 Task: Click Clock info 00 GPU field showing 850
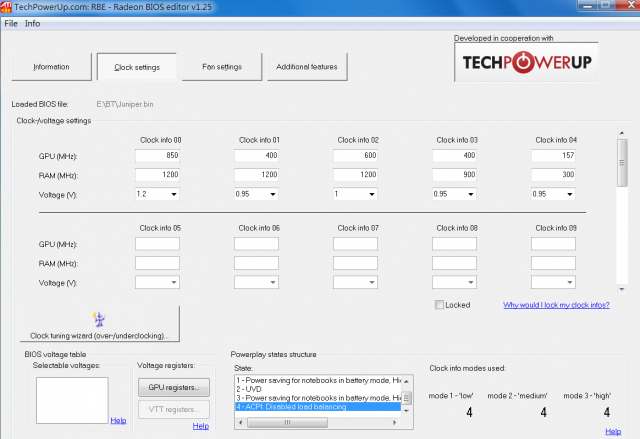pos(157,155)
